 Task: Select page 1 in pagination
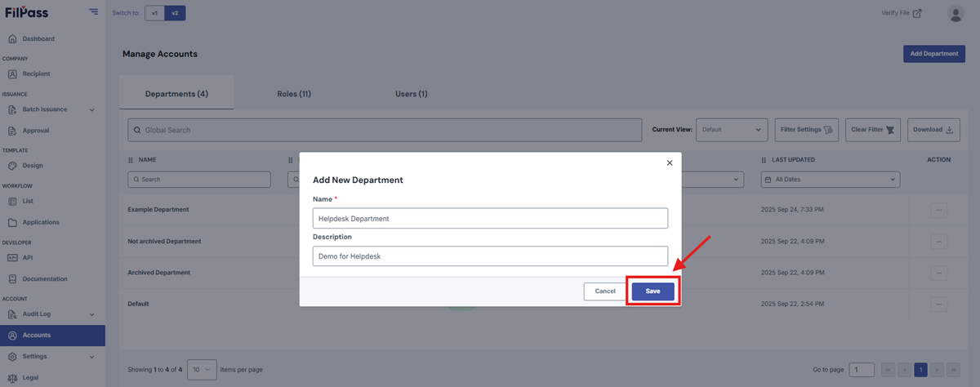[x=921, y=370]
